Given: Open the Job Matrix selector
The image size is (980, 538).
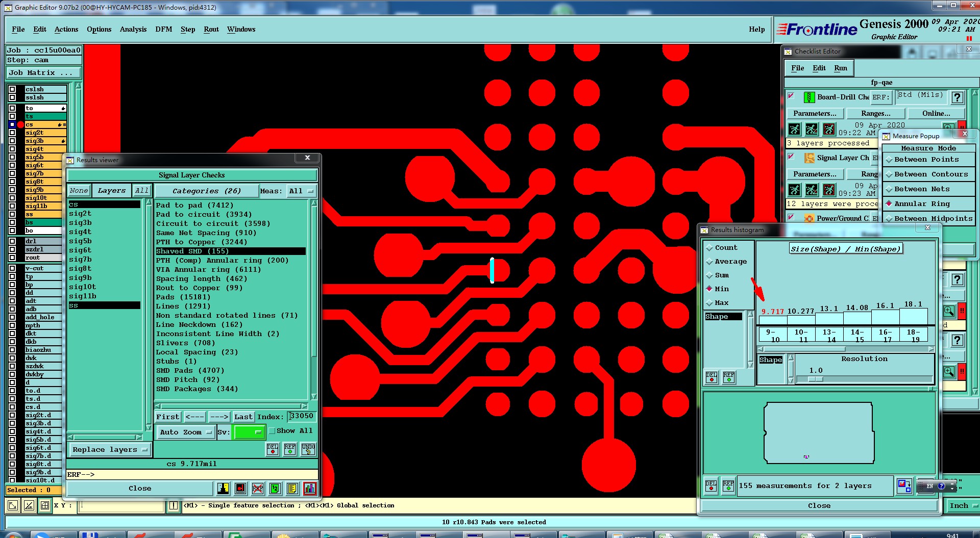Looking at the screenshot, I should [43, 73].
